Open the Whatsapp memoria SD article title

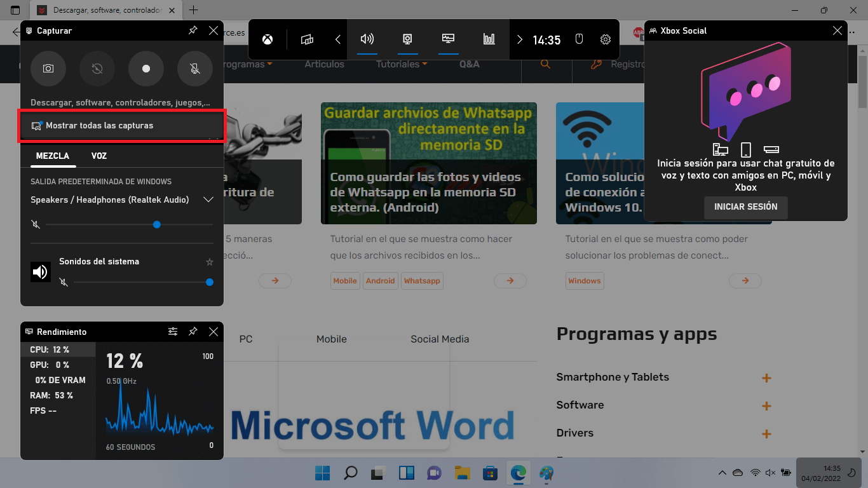click(x=426, y=192)
